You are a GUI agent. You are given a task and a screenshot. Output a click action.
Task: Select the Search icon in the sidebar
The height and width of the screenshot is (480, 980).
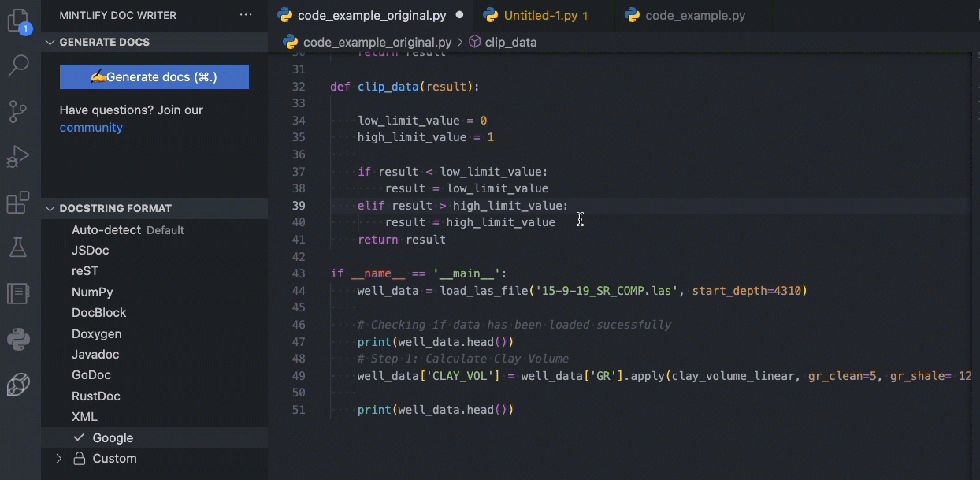(18, 65)
